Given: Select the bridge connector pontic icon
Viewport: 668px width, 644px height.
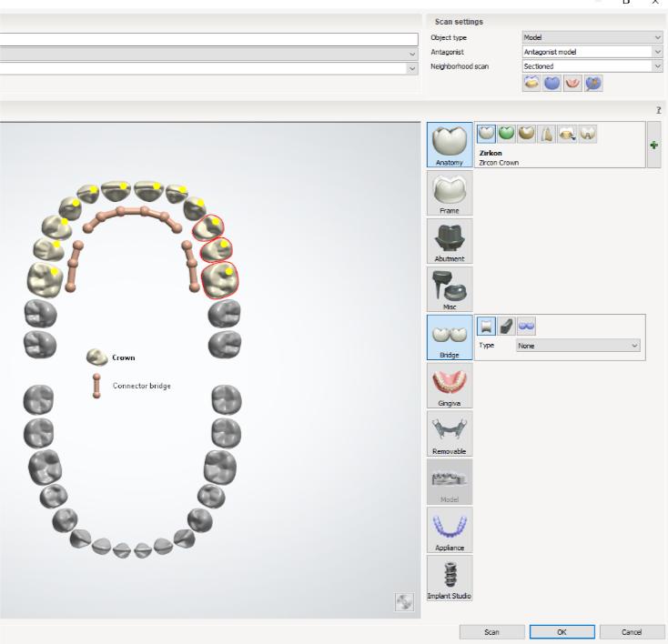Looking at the screenshot, I should (486, 327).
